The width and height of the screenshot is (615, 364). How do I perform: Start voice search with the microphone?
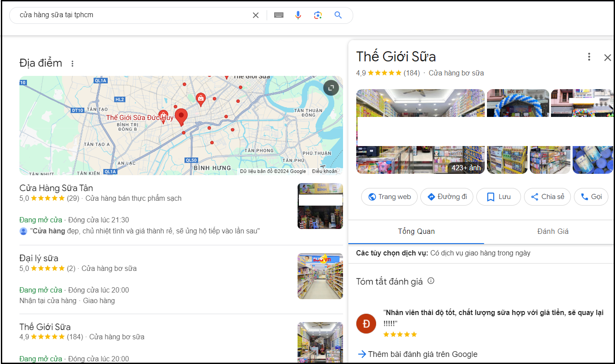(x=298, y=15)
